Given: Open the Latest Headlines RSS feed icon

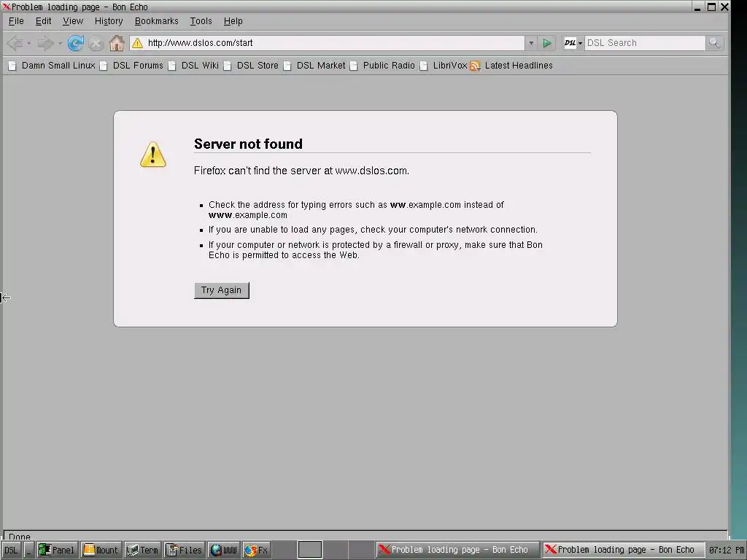Looking at the screenshot, I should tap(474, 66).
